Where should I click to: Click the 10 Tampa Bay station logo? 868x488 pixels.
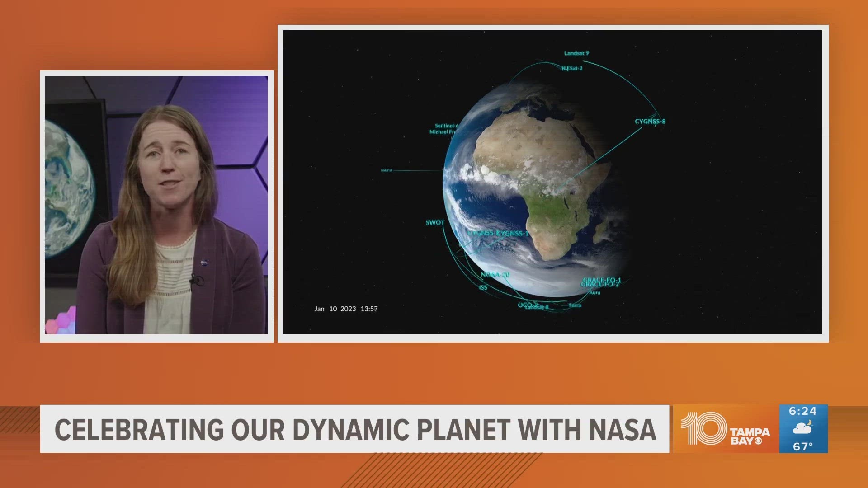[x=726, y=428]
